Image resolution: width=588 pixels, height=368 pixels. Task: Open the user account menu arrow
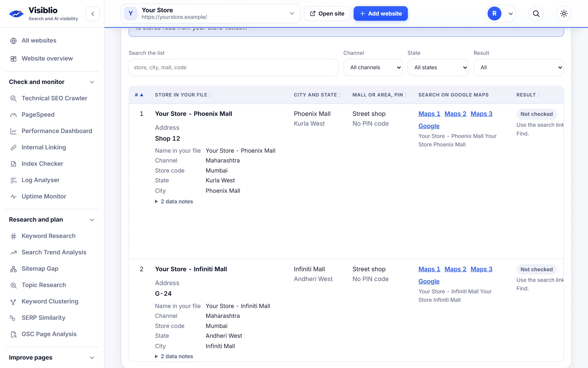511,14
